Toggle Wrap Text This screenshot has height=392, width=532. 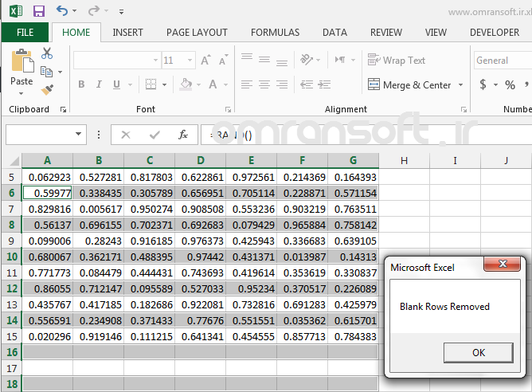point(397,60)
